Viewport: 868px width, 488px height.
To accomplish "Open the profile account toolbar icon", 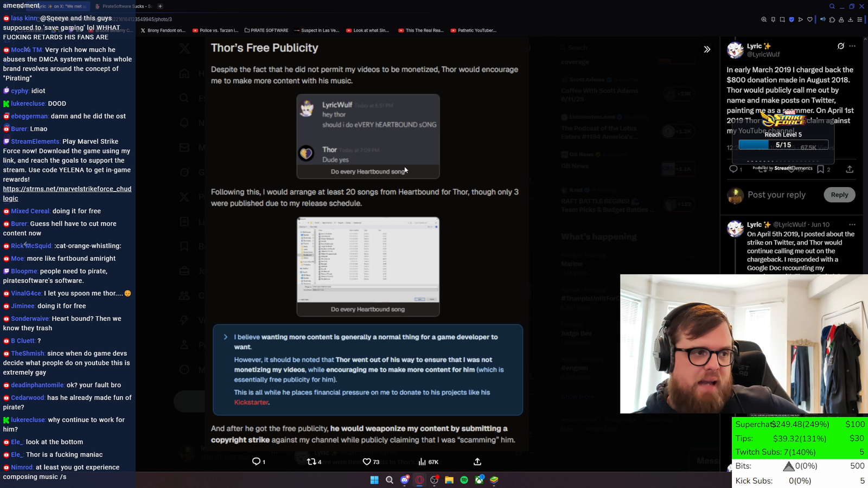I will (x=841, y=20).
